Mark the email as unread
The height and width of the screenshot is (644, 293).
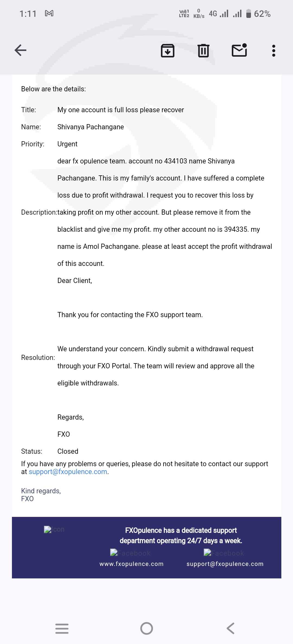[239, 50]
